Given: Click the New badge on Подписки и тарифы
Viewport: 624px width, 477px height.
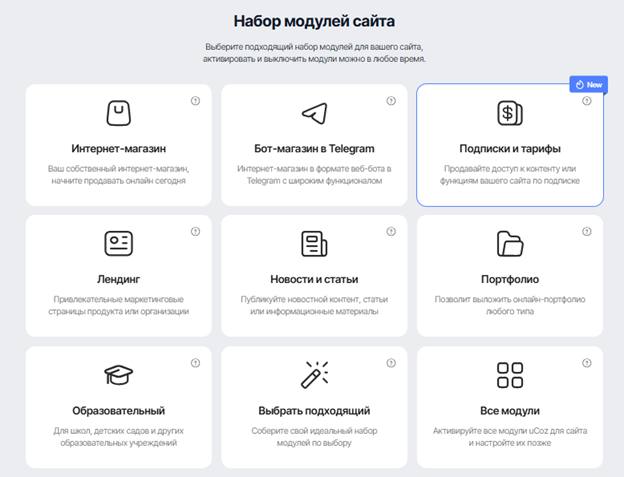Looking at the screenshot, I should [x=588, y=85].
